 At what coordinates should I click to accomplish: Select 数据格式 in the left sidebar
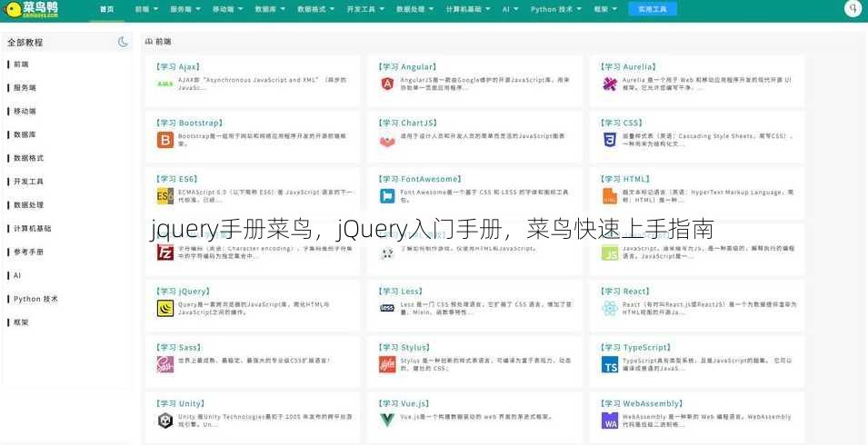[29, 158]
